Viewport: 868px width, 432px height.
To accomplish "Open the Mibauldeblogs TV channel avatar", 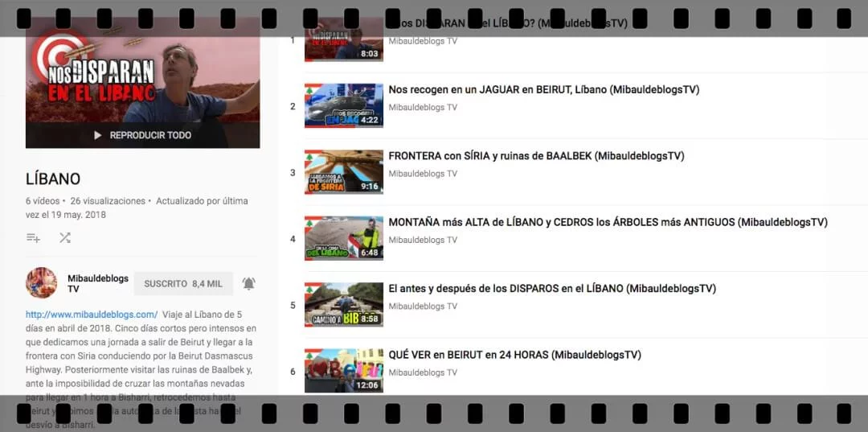I will coord(42,283).
